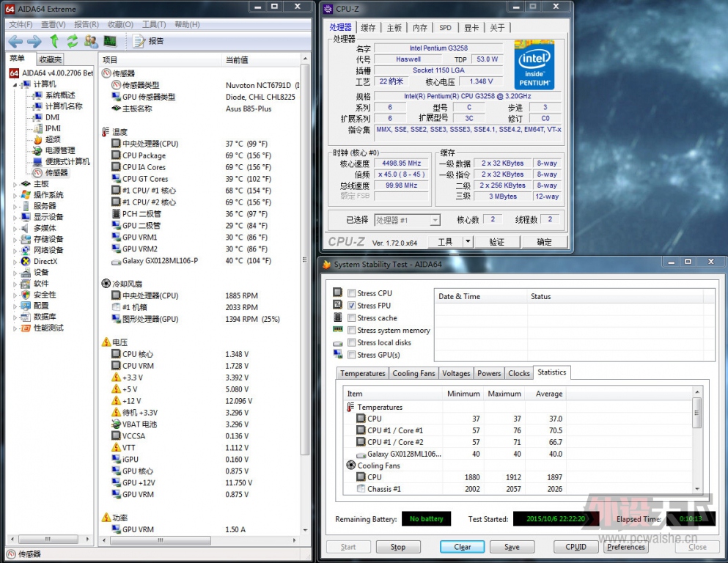Screen dimensions: 728x563
Task: Open the users icon in AIDA64 toolbar
Action: 91,41
